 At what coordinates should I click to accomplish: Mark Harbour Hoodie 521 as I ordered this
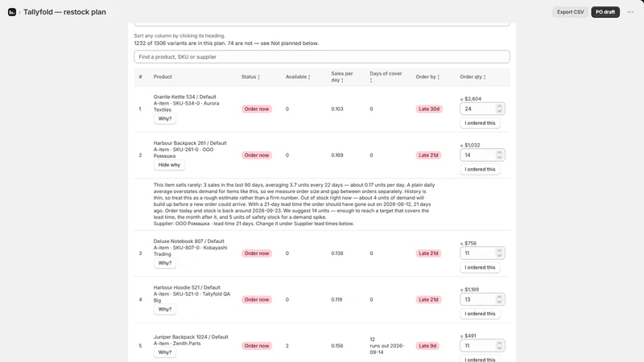(480, 314)
